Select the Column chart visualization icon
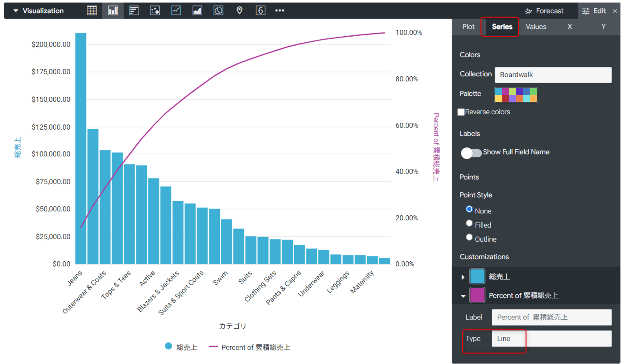Image resolution: width=626 pixels, height=364 pixels. point(113,11)
